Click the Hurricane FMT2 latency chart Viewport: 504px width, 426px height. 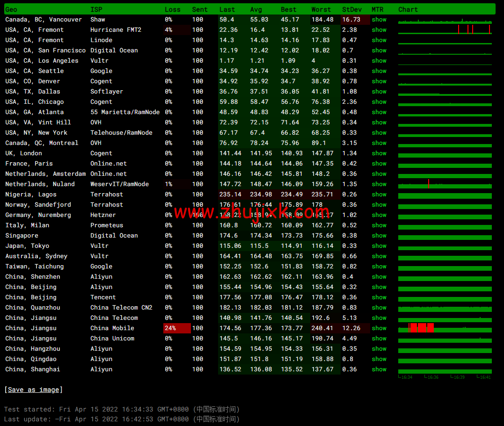[x=445, y=30]
